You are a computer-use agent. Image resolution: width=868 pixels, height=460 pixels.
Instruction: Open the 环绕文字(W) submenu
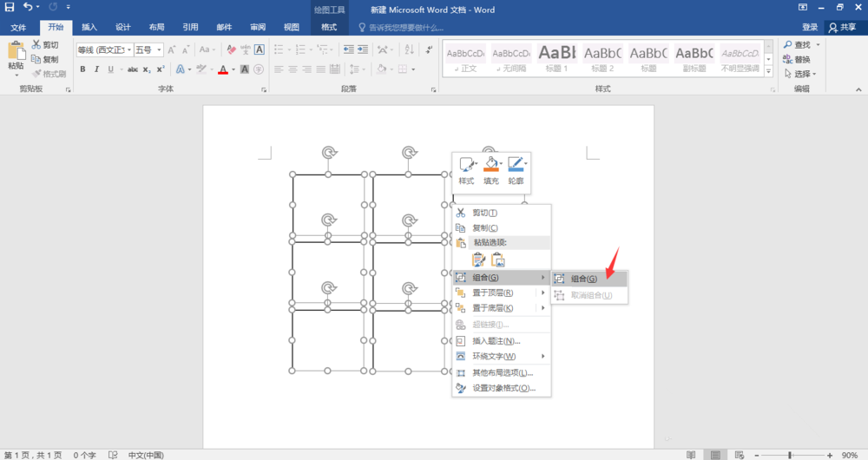502,356
